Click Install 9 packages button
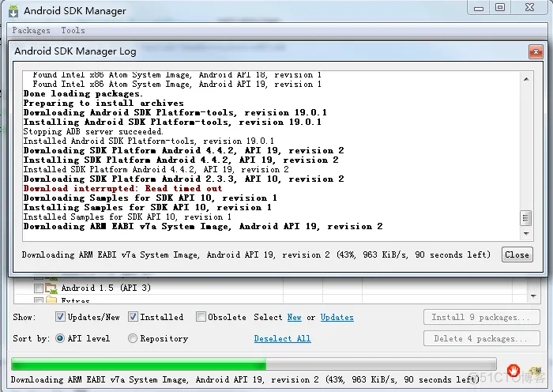553x392 pixels. click(481, 317)
